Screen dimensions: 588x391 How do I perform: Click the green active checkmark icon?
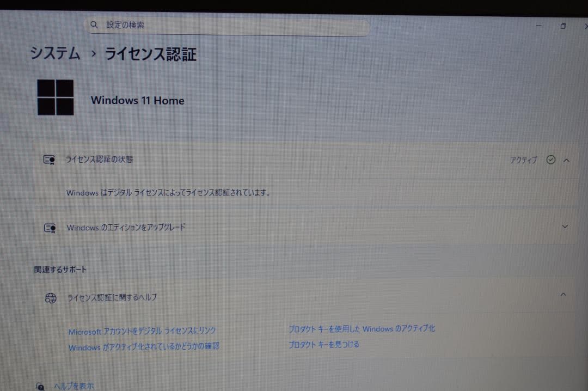[x=551, y=160]
